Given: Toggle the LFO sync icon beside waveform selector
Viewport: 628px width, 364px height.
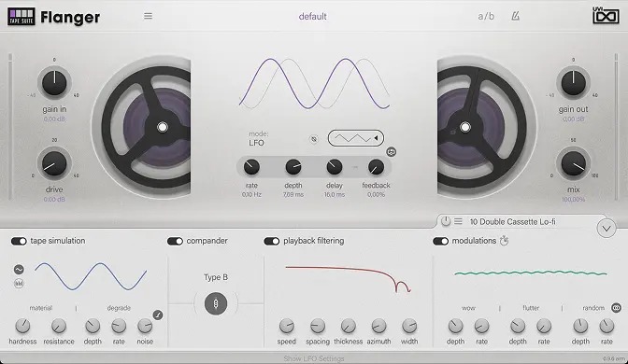Looking at the screenshot, I should tap(314, 139).
